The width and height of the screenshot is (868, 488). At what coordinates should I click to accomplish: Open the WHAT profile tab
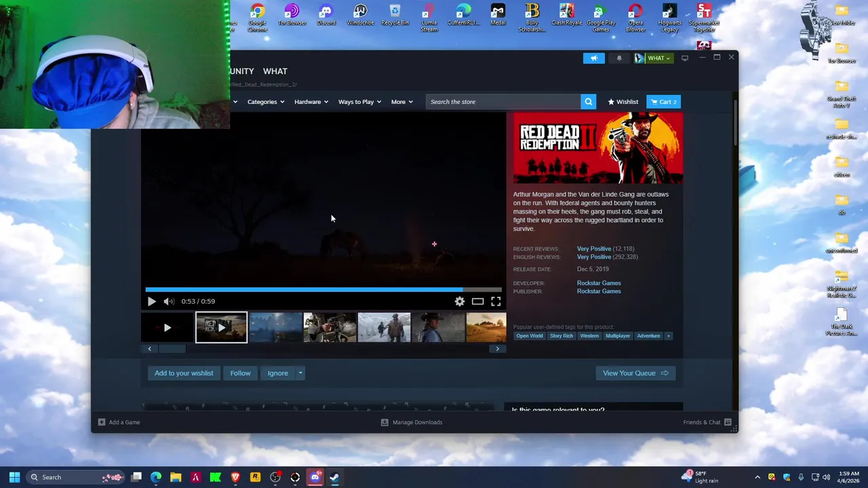[x=275, y=71]
